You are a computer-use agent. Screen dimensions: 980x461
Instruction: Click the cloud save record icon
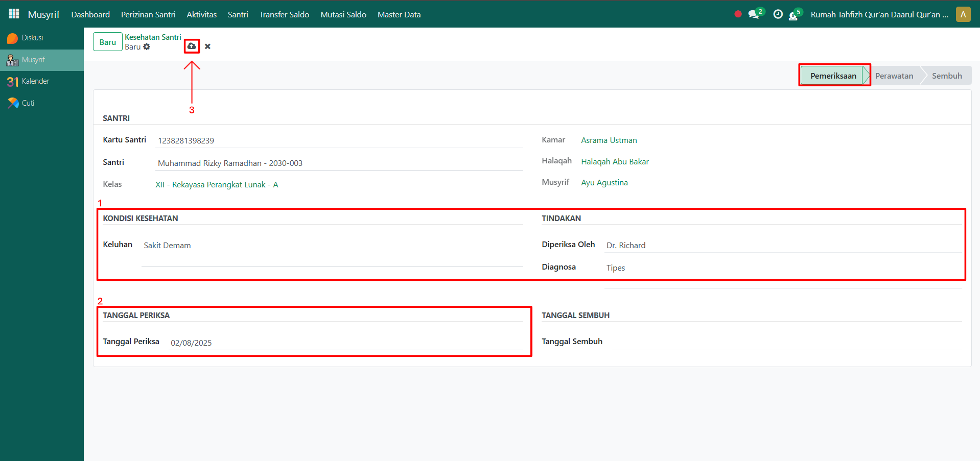[x=192, y=46]
